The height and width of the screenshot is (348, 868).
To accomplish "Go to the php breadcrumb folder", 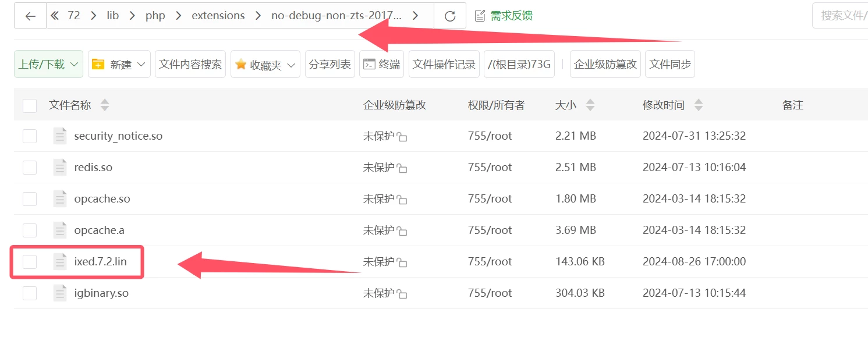I will [x=155, y=16].
